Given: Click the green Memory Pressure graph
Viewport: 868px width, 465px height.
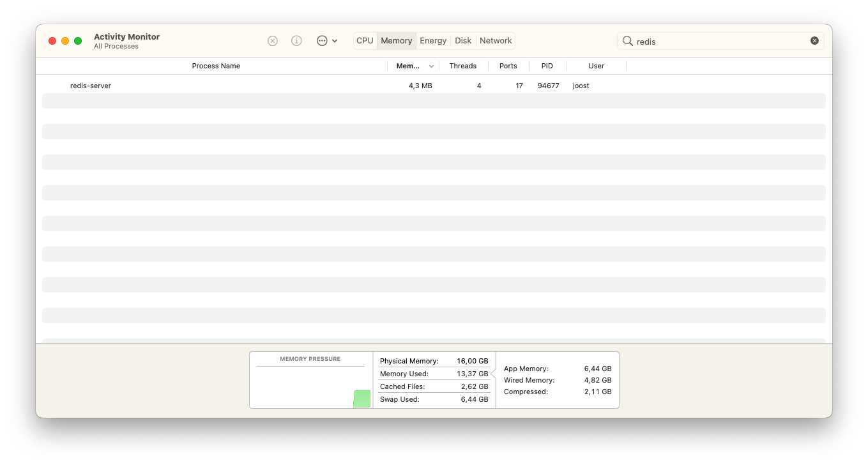Looking at the screenshot, I should (x=362, y=399).
